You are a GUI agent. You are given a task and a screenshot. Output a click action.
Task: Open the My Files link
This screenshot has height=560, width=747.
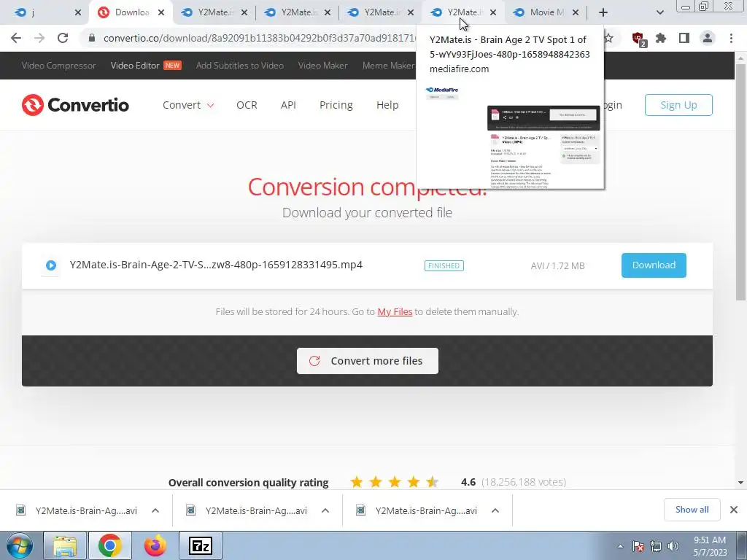395,312
